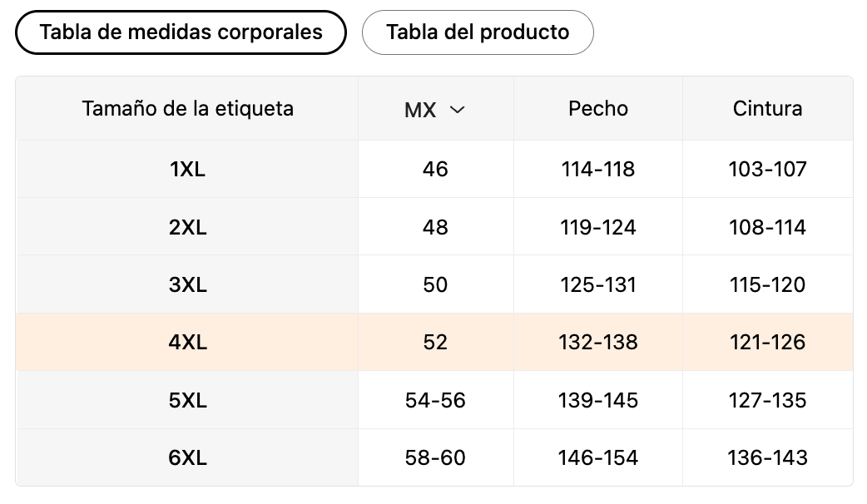The image size is (867, 504).
Task: Select the Tabla de medidas corporales tab
Action: pyautogui.click(x=181, y=32)
